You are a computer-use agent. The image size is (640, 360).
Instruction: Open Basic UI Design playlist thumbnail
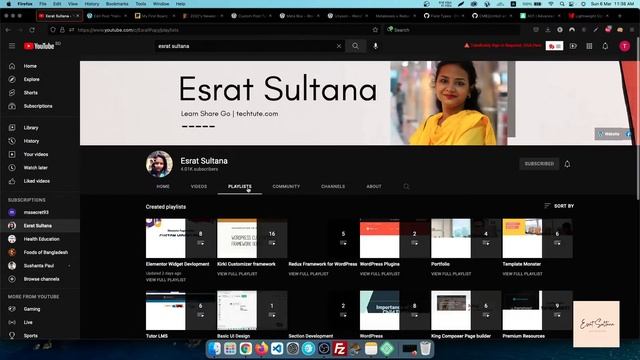(x=252, y=310)
